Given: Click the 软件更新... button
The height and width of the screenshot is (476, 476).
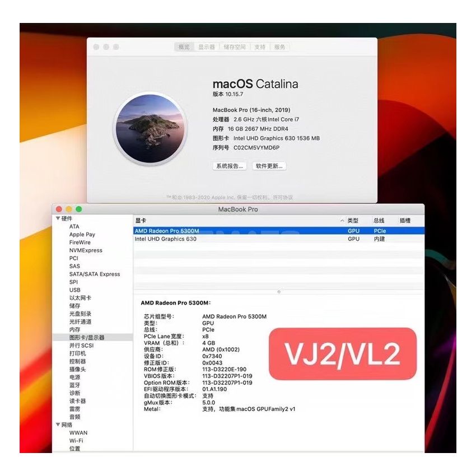Looking at the screenshot, I should click(x=269, y=166).
